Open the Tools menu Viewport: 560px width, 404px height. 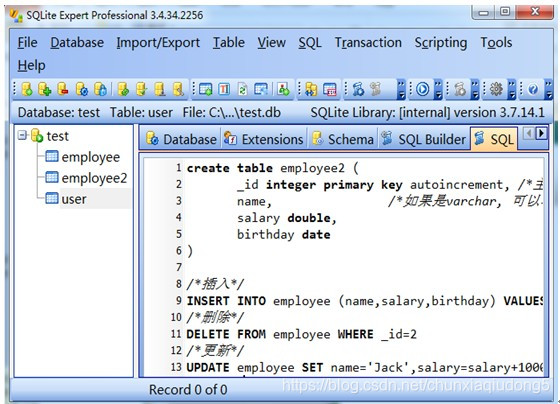[x=496, y=43]
